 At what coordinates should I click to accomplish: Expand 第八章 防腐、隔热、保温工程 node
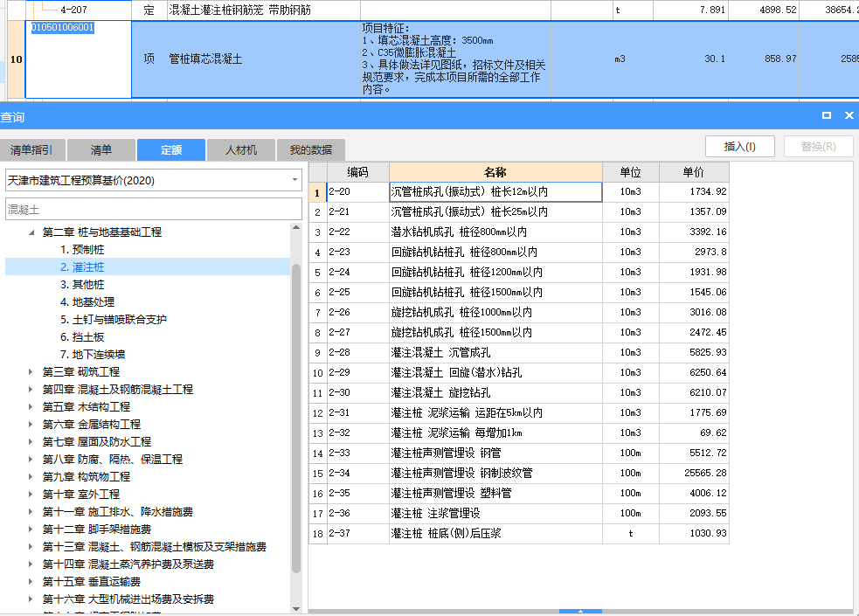[x=31, y=460]
